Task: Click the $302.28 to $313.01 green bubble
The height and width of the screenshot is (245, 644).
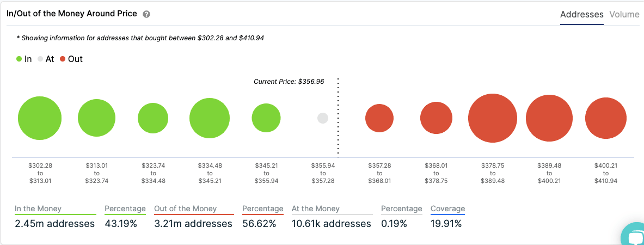Action: coord(40,118)
